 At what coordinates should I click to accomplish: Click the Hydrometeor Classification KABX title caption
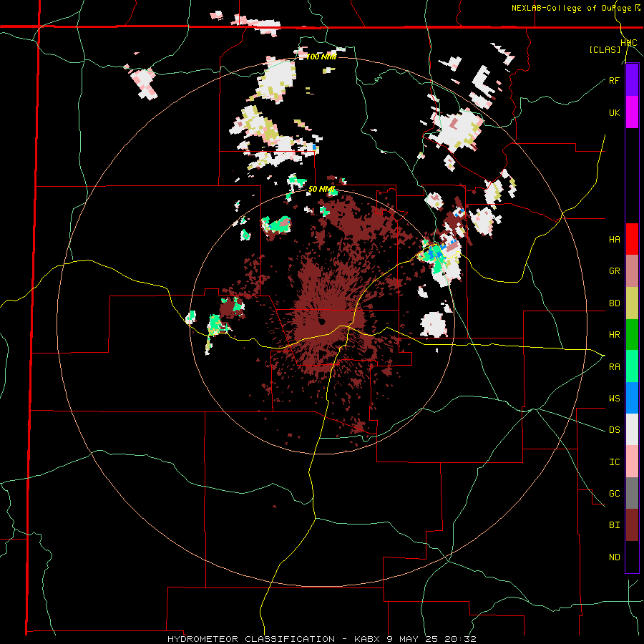pyautogui.click(x=322, y=639)
